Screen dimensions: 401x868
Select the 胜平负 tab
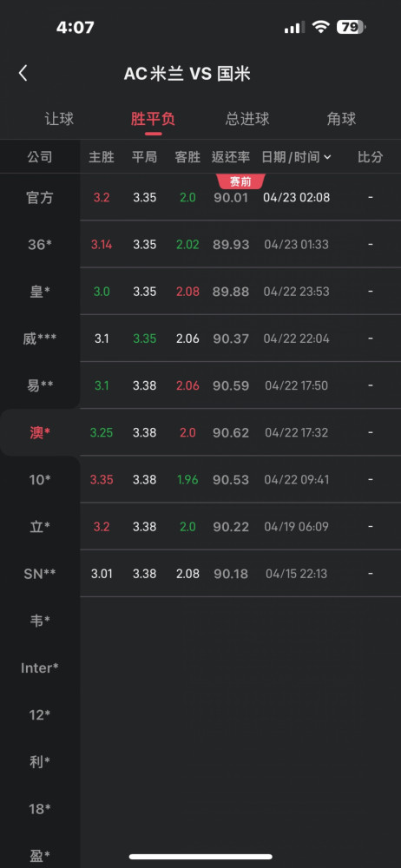(x=153, y=118)
